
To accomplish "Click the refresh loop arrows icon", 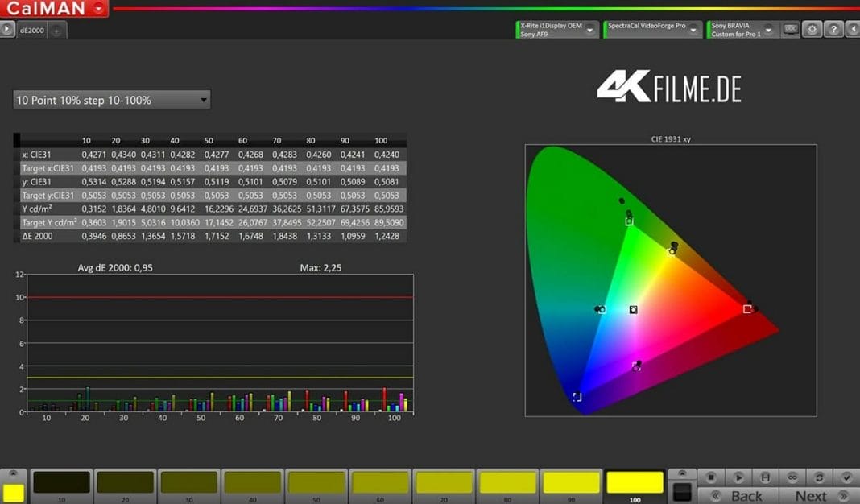I will 819,477.
